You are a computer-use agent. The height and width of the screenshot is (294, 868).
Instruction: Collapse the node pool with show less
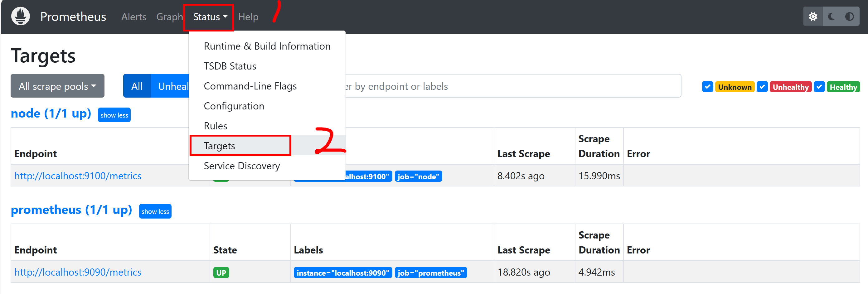114,115
